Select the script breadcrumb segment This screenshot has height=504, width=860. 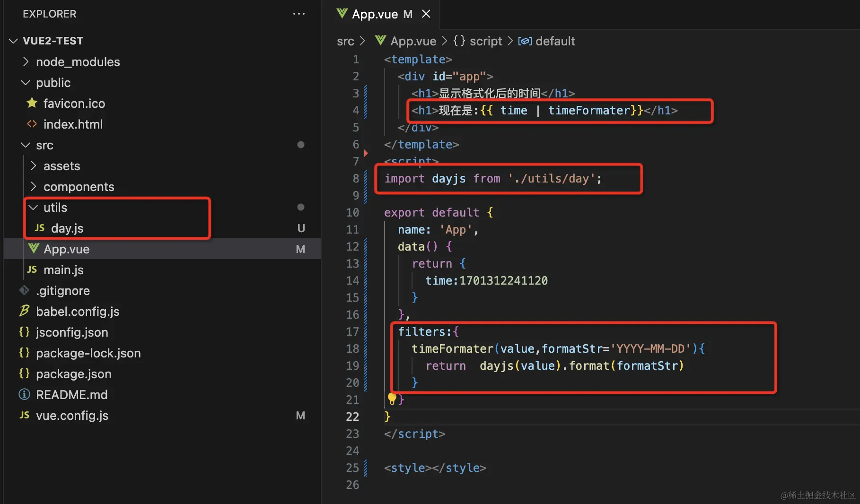coord(486,41)
